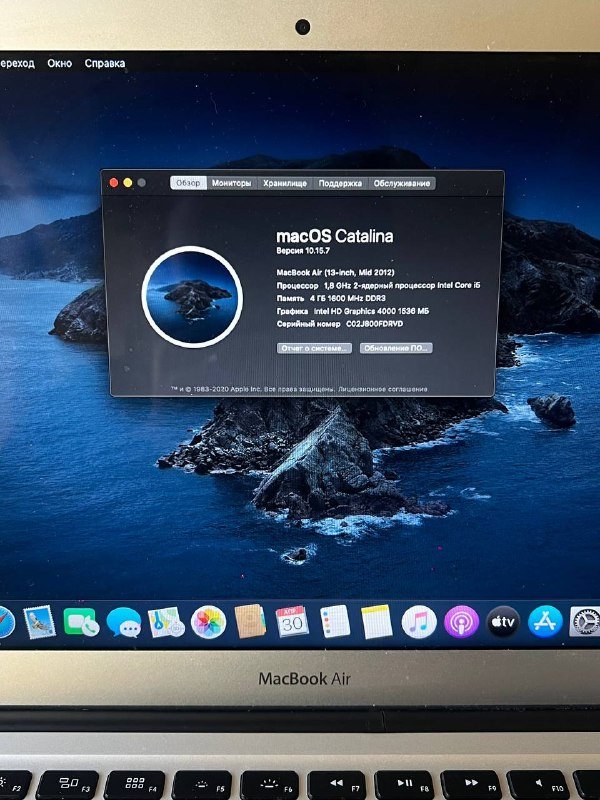This screenshot has height=800, width=600.
Task: Open the Лицензионное соглашение link
Action: click(383, 389)
